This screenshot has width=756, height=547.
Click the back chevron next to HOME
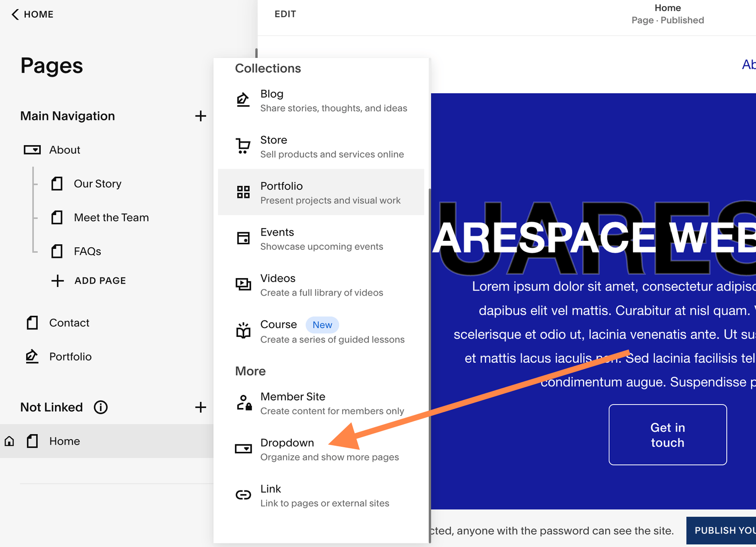pyautogui.click(x=14, y=14)
